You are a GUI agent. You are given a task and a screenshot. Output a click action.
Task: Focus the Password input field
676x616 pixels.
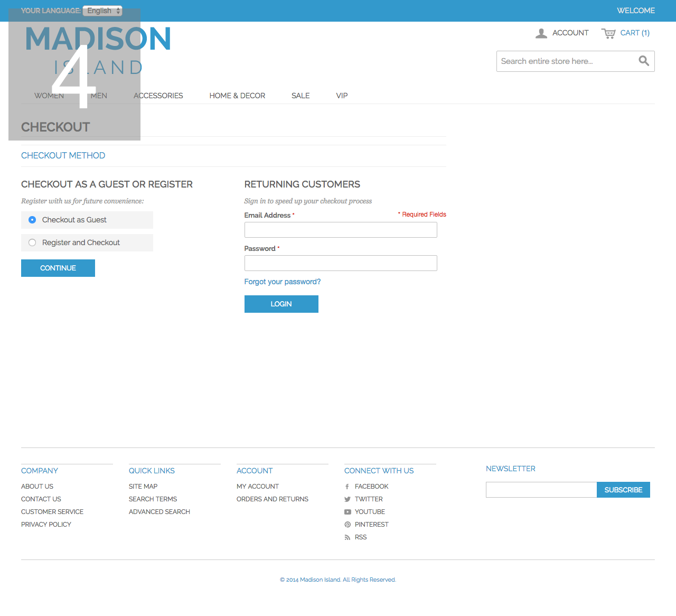pos(341,263)
